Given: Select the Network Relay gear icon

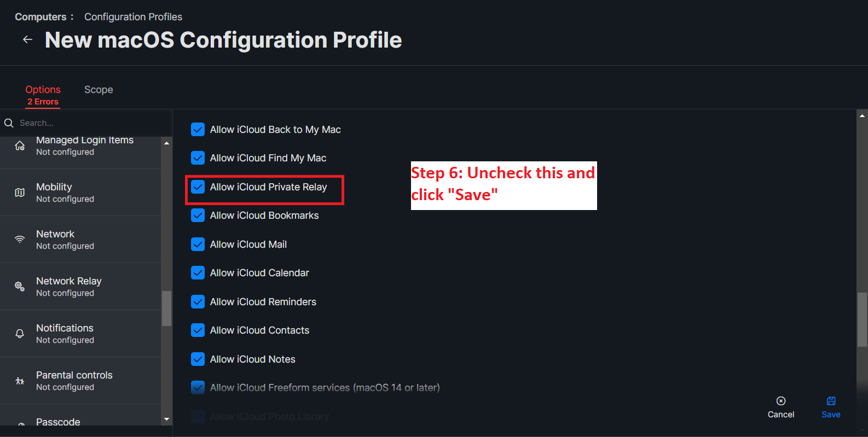Looking at the screenshot, I should tap(20, 287).
